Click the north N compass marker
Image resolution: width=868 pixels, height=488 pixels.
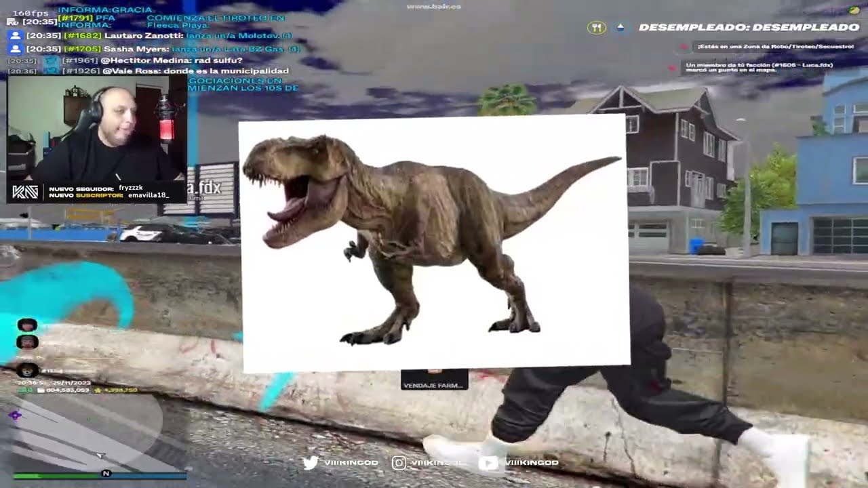click(106, 473)
